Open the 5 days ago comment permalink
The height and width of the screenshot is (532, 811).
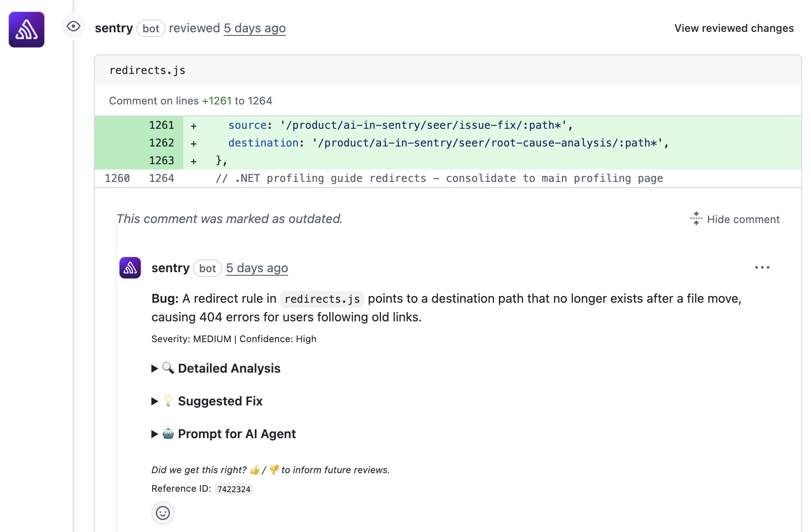point(257,268)
